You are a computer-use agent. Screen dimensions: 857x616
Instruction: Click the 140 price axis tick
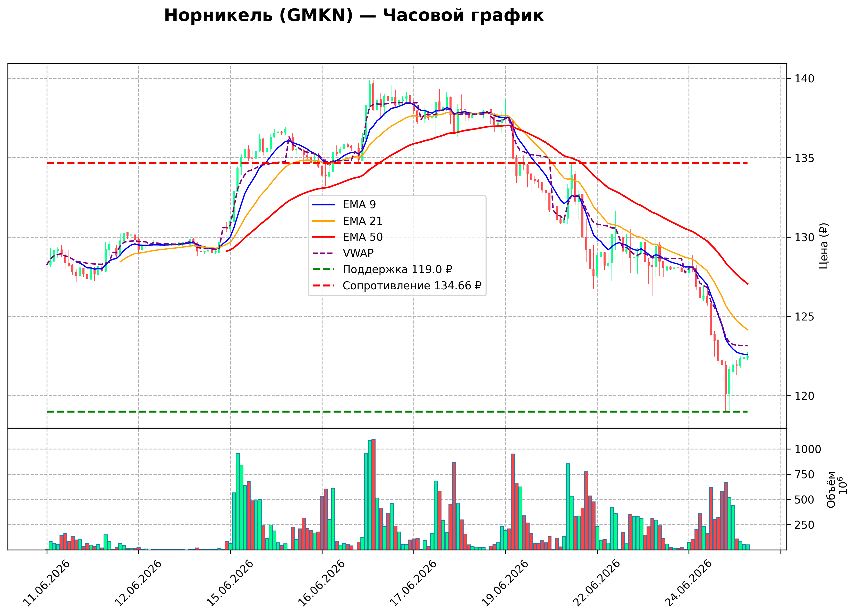pyautogui.click(x=804, y=79)
